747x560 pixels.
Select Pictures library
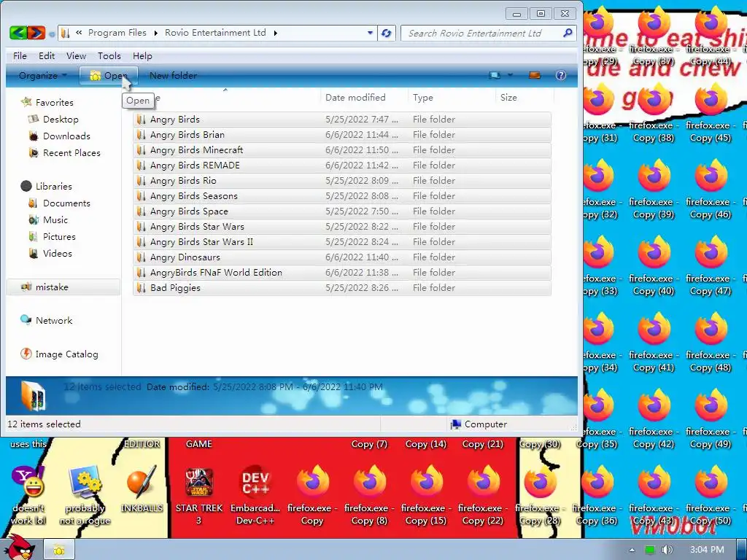point(59,237)
